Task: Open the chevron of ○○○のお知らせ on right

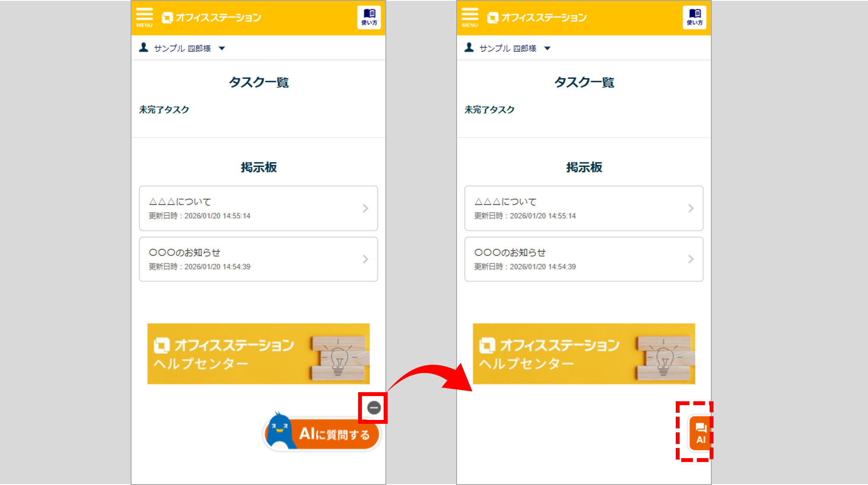Action: pyautogui.click(x=691, y=259)
